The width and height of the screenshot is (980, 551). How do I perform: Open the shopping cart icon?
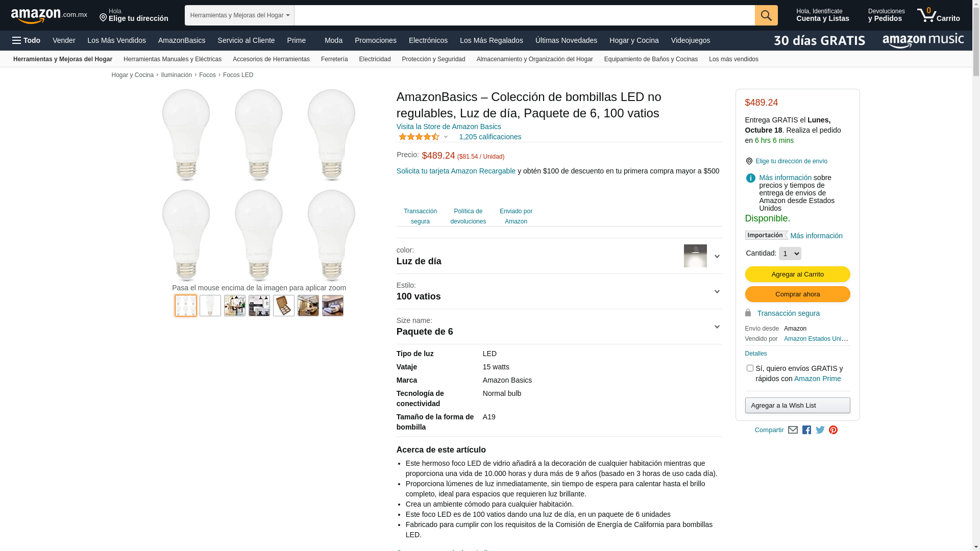[x=938, y=15]
